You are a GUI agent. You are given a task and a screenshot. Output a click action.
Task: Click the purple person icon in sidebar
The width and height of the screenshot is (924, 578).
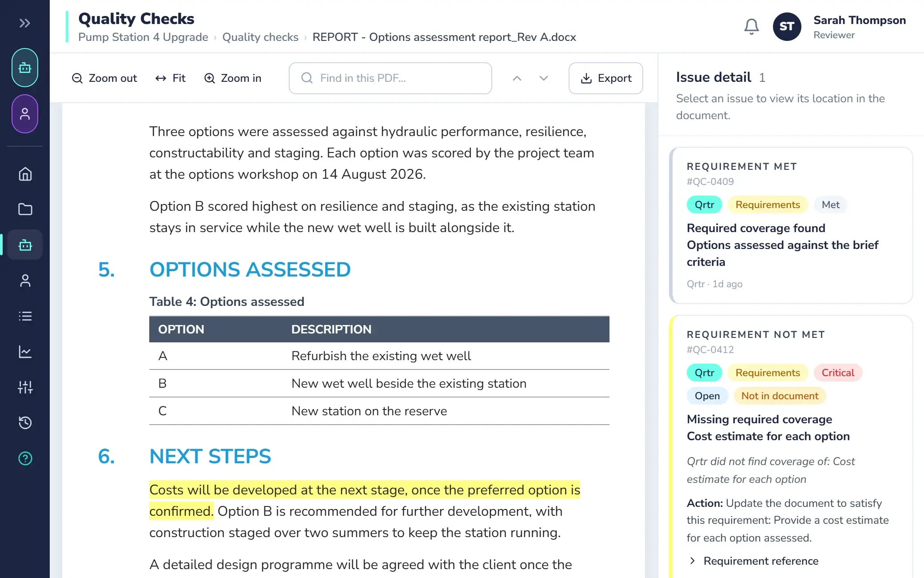(25, 114)
